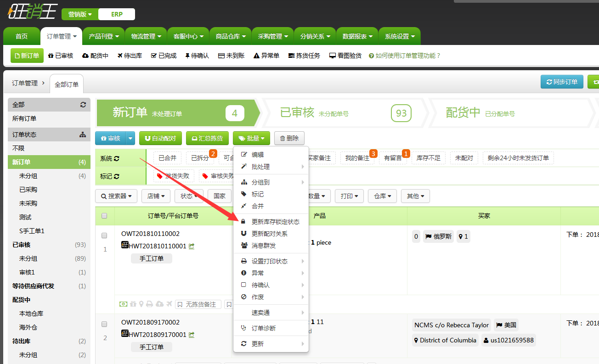Open the 待出库 plane icon shortcut
599x364 pixels.
[x=130, y=56]
